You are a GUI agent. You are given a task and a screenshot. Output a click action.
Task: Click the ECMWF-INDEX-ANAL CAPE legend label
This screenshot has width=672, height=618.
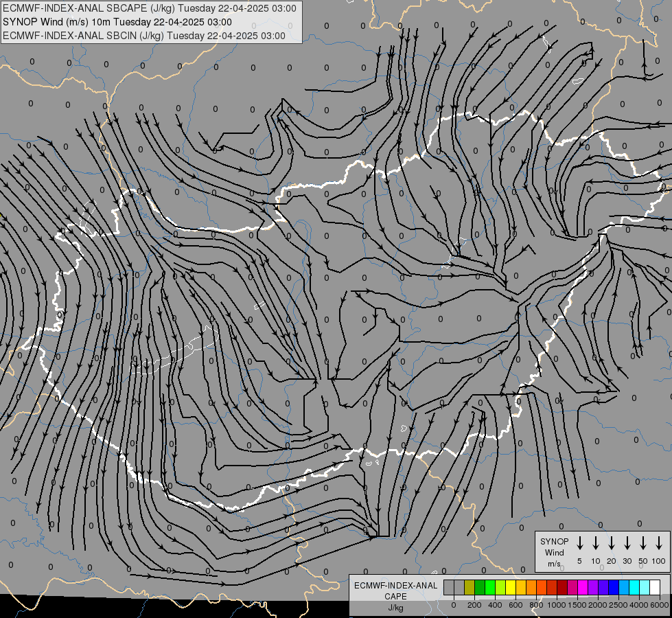tap(395, 591)
